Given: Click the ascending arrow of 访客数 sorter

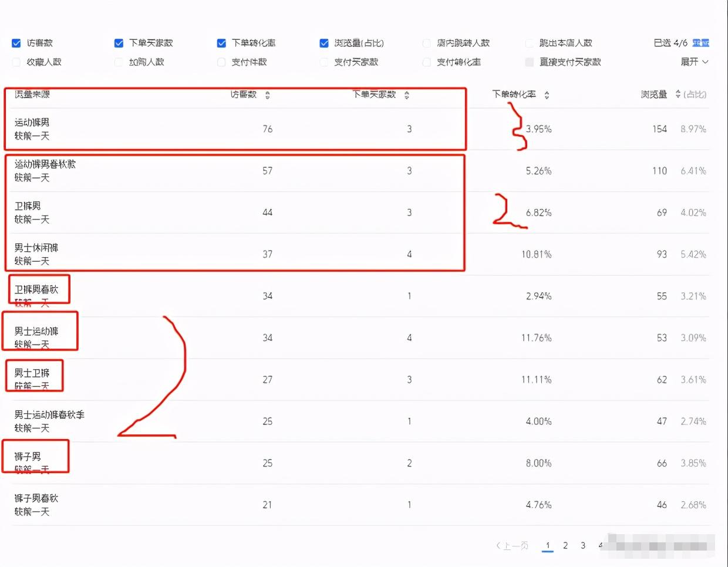Looking at the screenshot, I should tap(268, 92).
